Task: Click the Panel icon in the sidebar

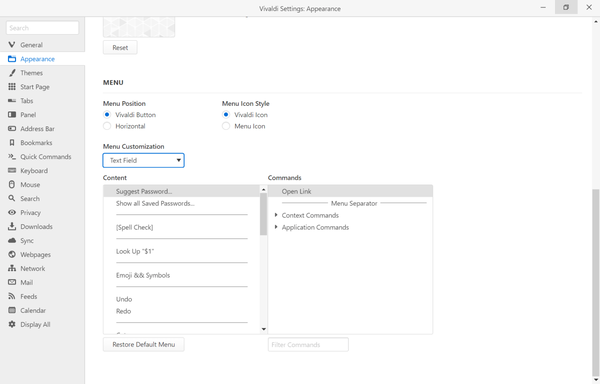Action: click(x=12, y=115)
